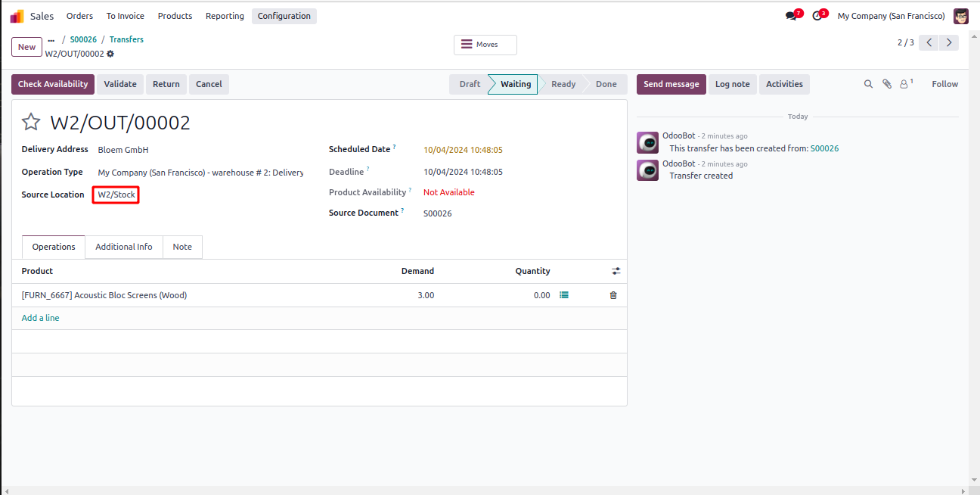Click the gear icon beside W2/OUT/00002

click(x=110, y=54)
